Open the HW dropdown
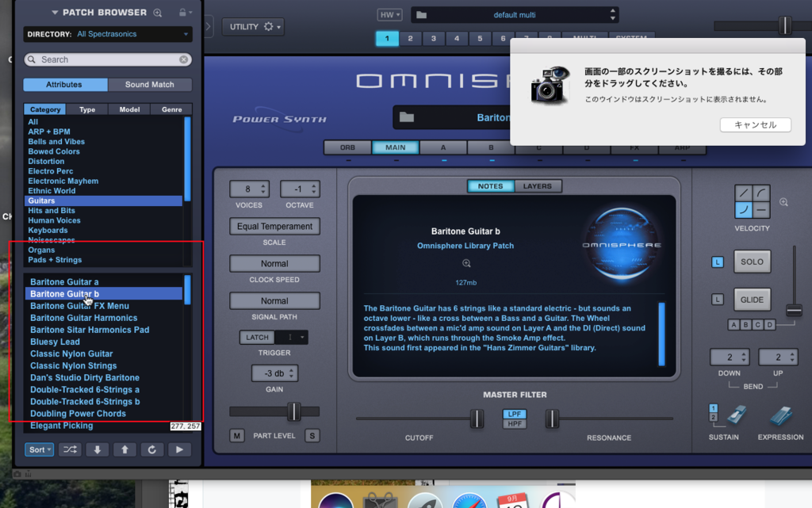812x508 pixels. click(389, 15)
